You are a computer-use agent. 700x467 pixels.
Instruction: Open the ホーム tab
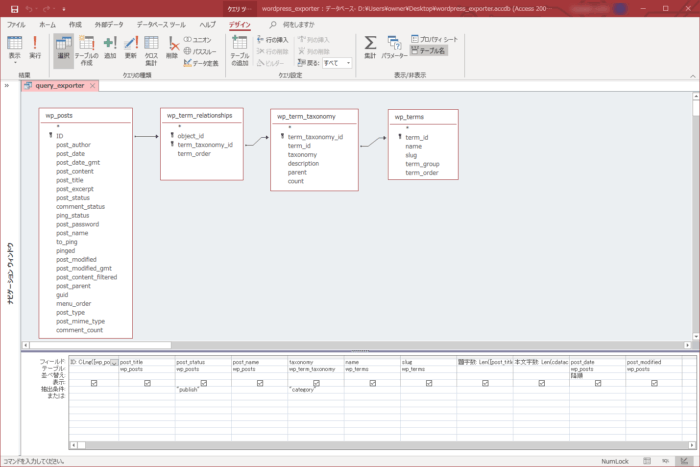47,25
